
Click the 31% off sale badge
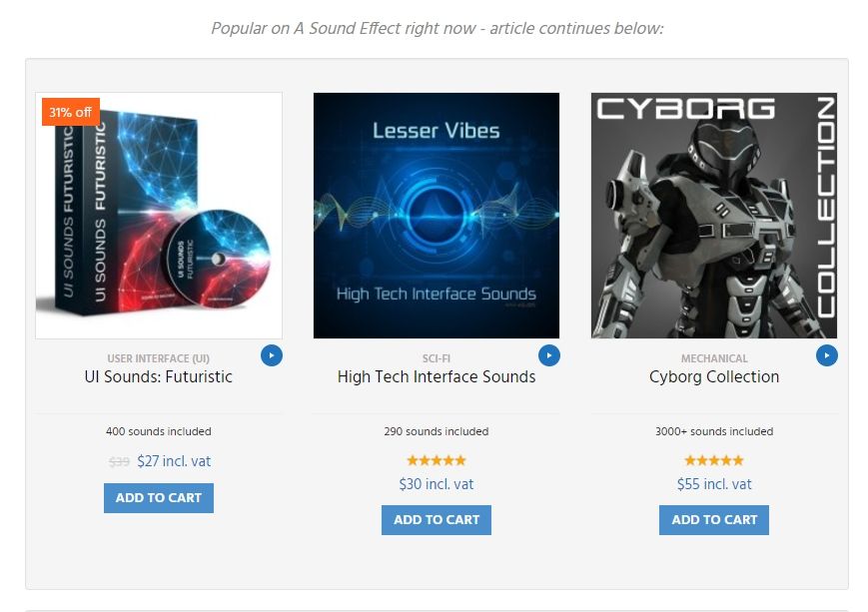click(71, 113)
